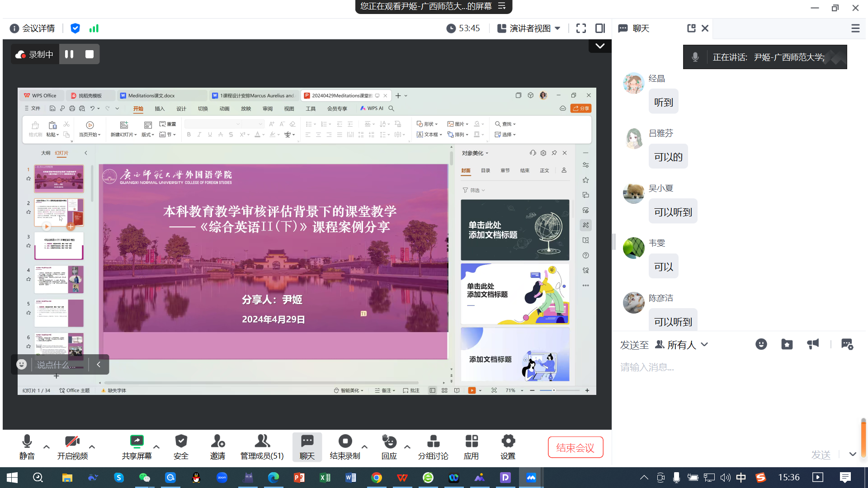
Task: Expand audio options arrow beside 静音
Action: (47, 446)
